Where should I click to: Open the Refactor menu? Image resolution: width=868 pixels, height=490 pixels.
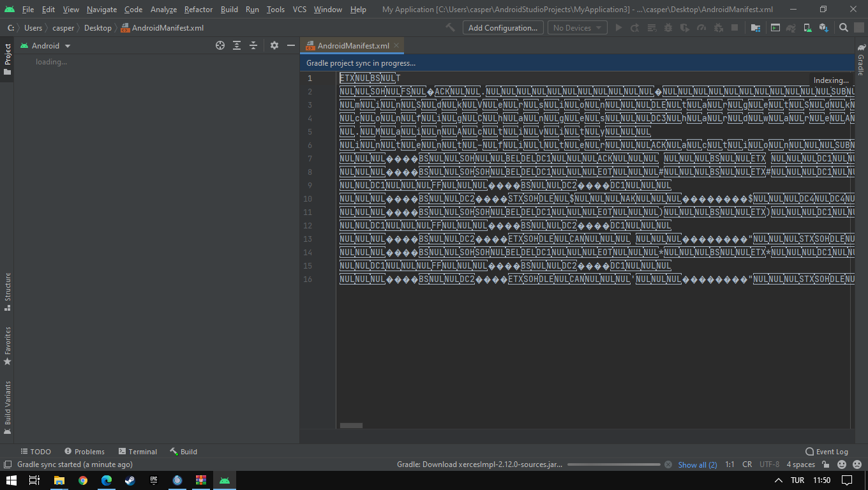(198, 10)
